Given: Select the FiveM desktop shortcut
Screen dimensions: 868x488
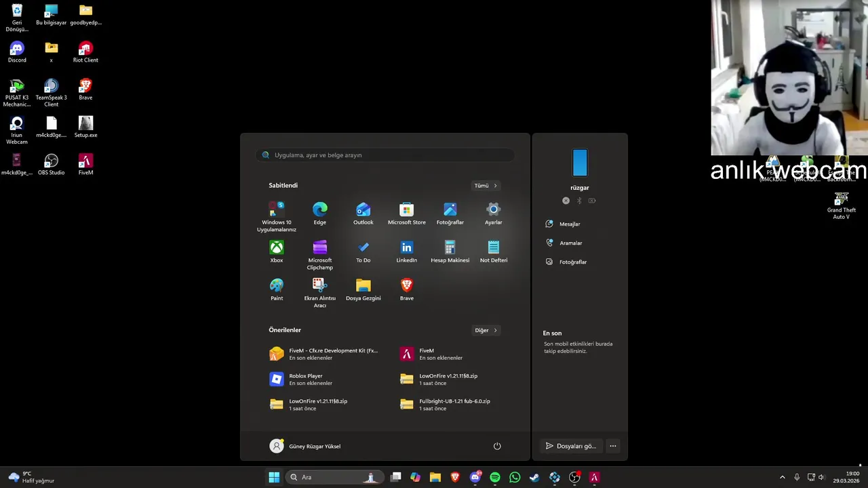Looking at the screenshot, I should point(85,165).
